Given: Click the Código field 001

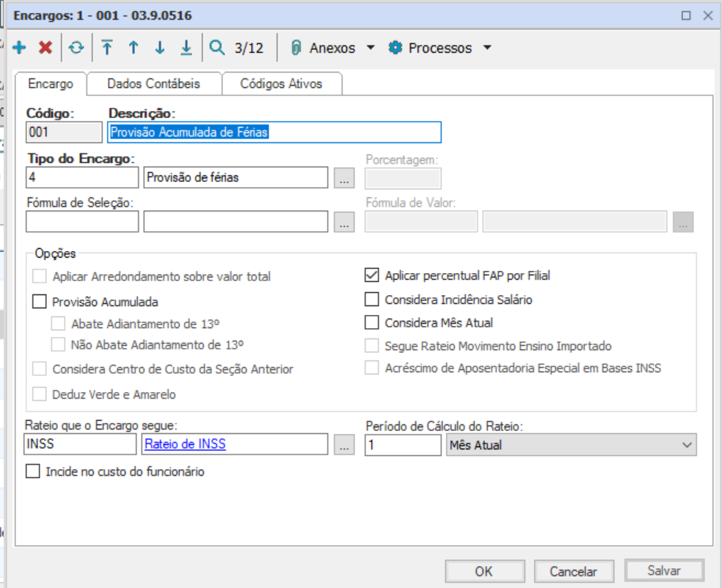Looking at the screenshot, I should pos(64,132).
